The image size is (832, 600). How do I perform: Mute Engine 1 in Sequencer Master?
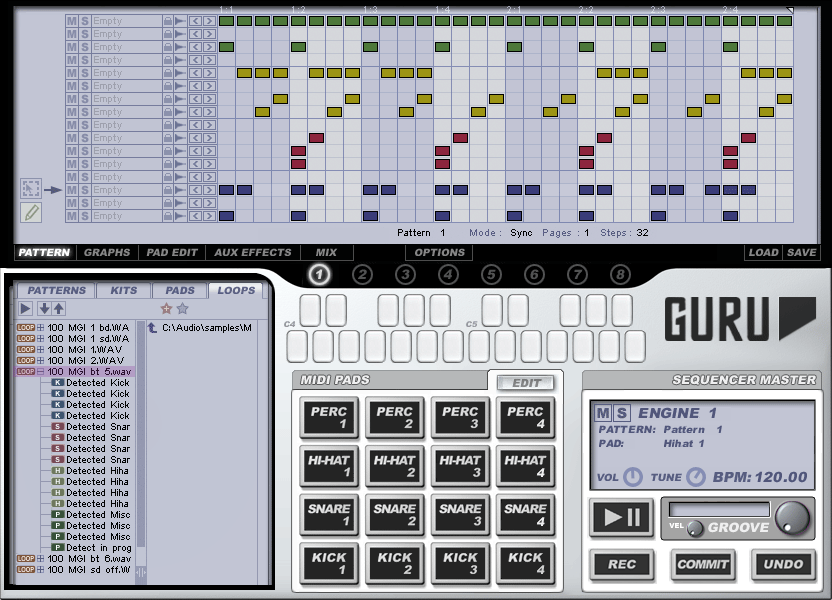(603, 413)
